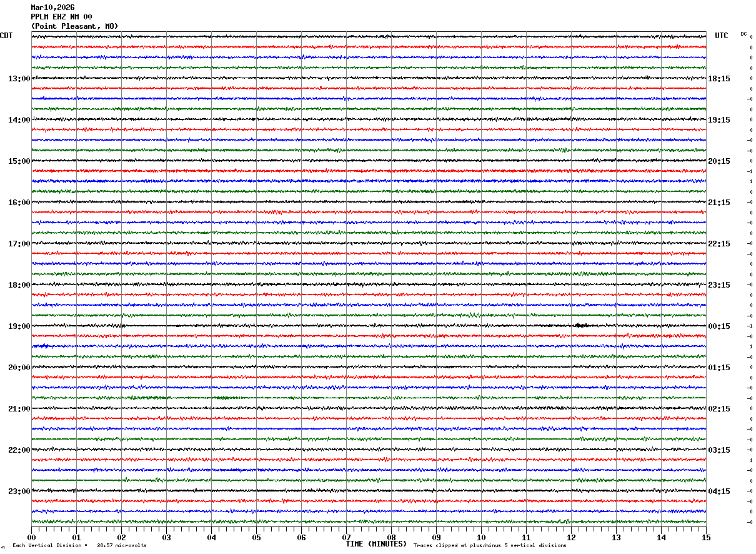This screenshot has height=554, width=756.
Task: Click minute 01 tick label on bottom axis
Action: coord(76,537)
